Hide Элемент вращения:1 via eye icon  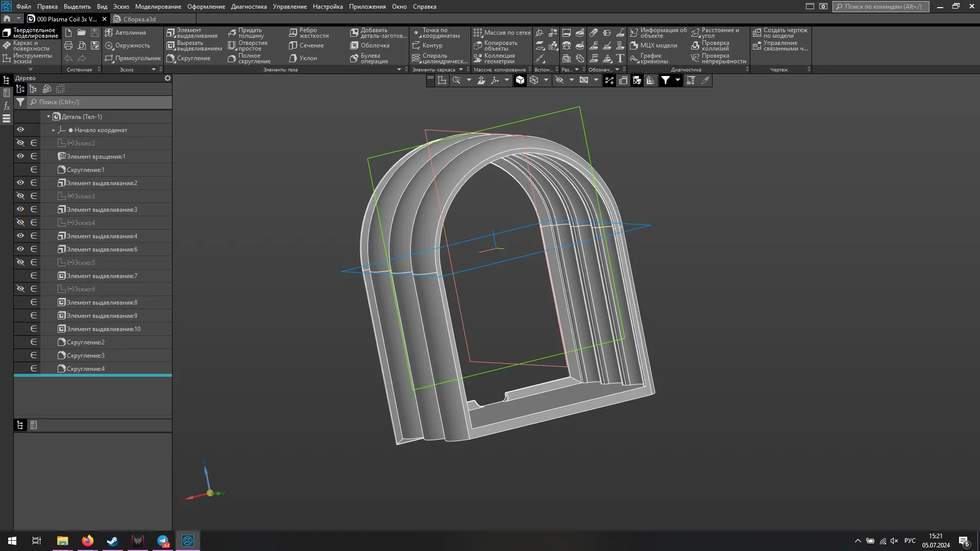tap(20, 156)
